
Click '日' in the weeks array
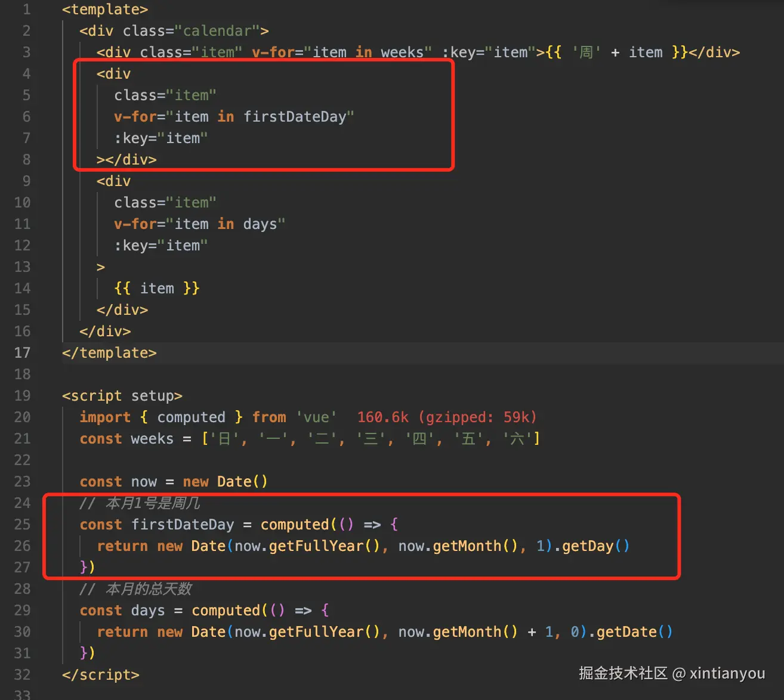point(224,439)
